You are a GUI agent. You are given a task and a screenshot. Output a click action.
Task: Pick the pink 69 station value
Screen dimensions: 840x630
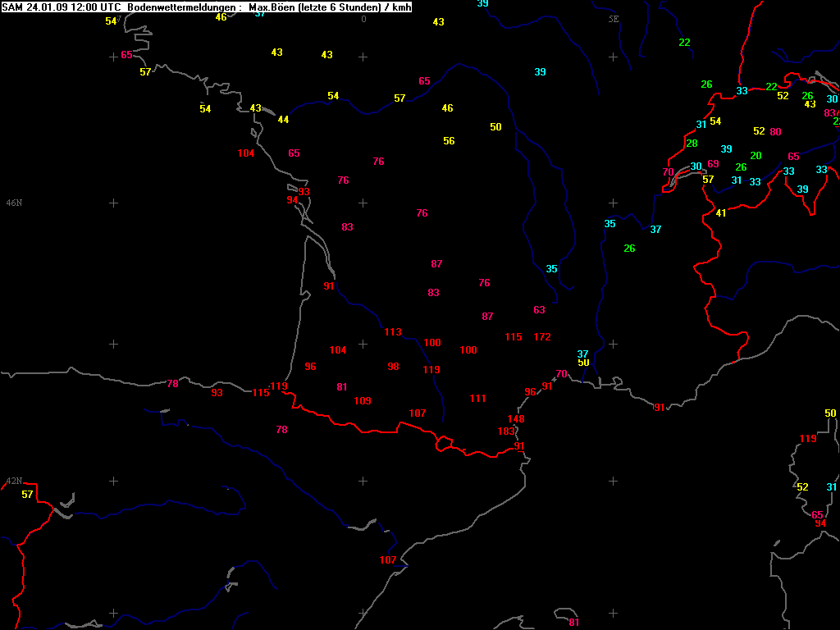coord(713,164)
